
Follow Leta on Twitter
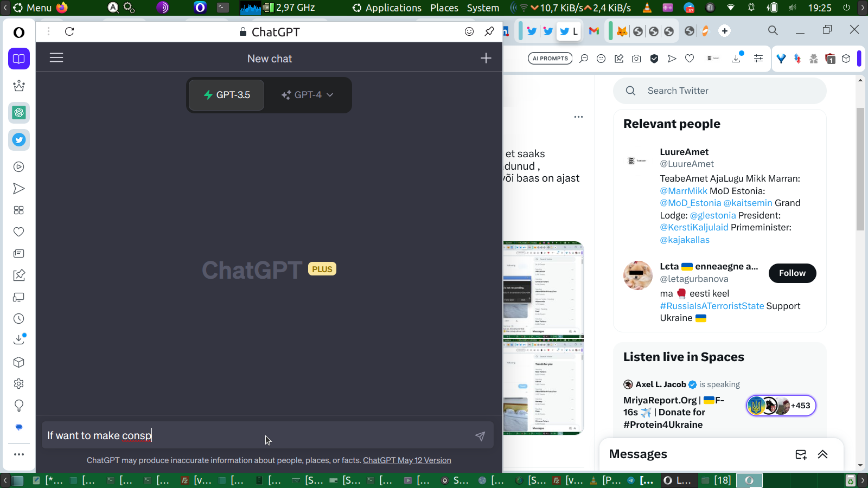click(792, 273)
